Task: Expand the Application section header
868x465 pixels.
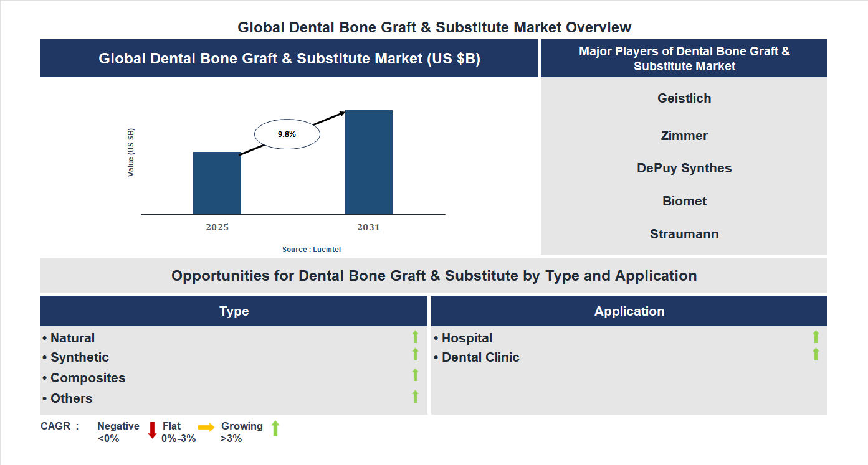Action: pos(629,311)
